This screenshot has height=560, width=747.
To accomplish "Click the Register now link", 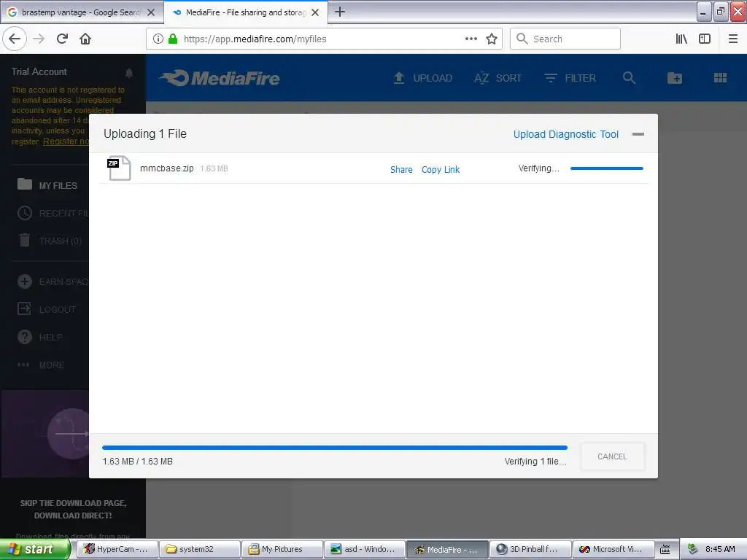I will [66, 141].
